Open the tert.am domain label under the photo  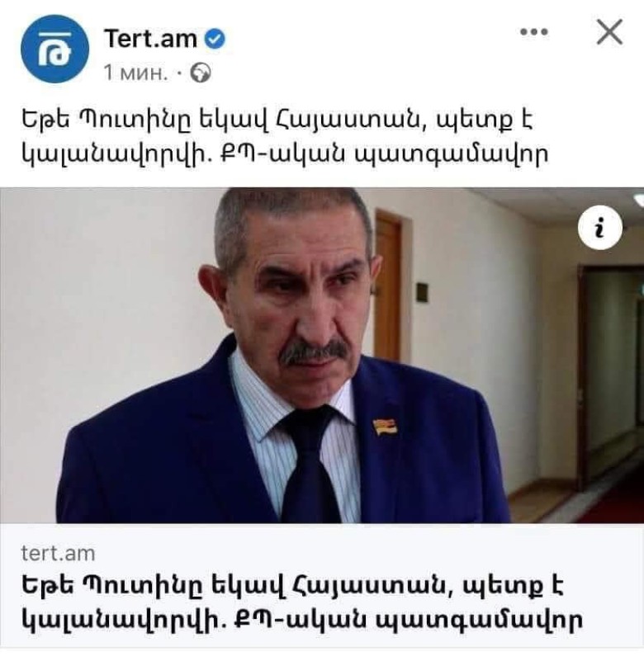click(58, 553)
